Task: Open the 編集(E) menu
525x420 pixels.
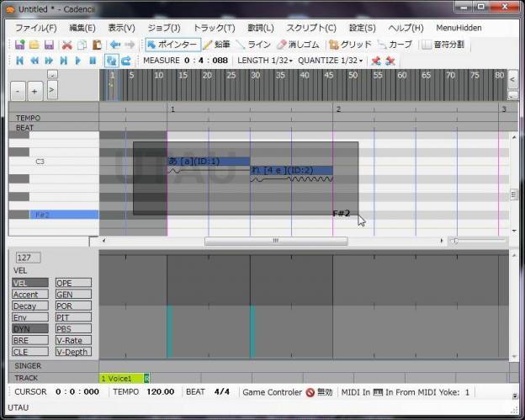Action: tap(82, 28)
